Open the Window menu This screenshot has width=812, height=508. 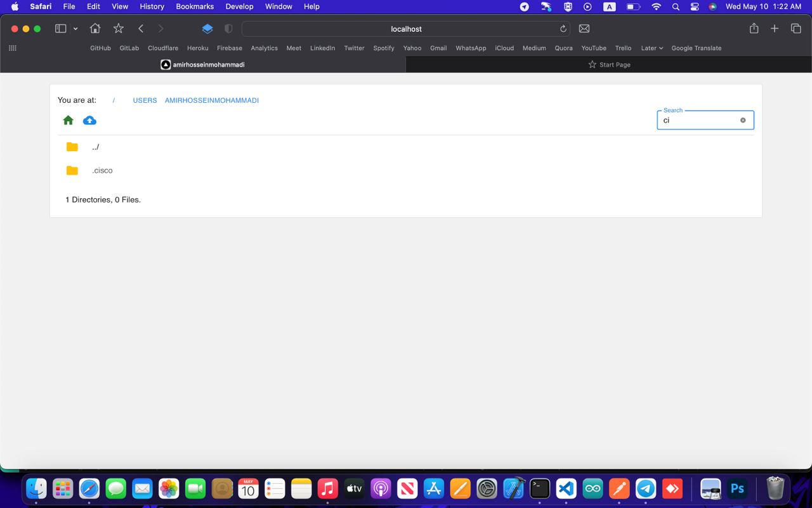[278, 6]
